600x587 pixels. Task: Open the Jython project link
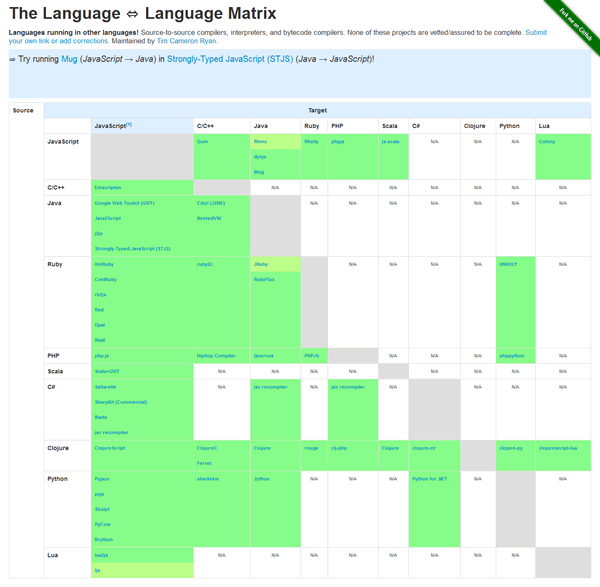[261, 479]
